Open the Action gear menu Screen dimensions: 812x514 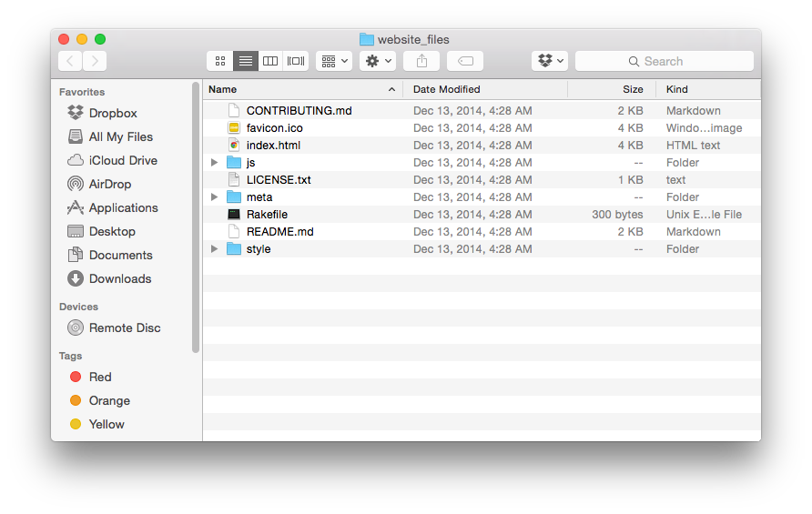pyautogui.click(x=377, y=61)
